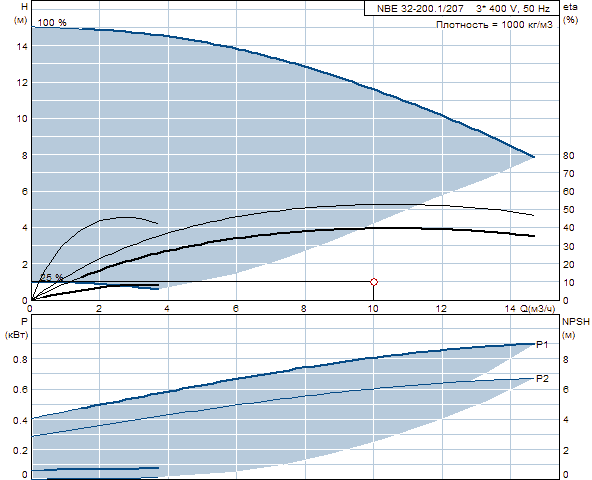Click the 8 tick on the NPSH axis

pyautogui.click(x=566, y=359)
